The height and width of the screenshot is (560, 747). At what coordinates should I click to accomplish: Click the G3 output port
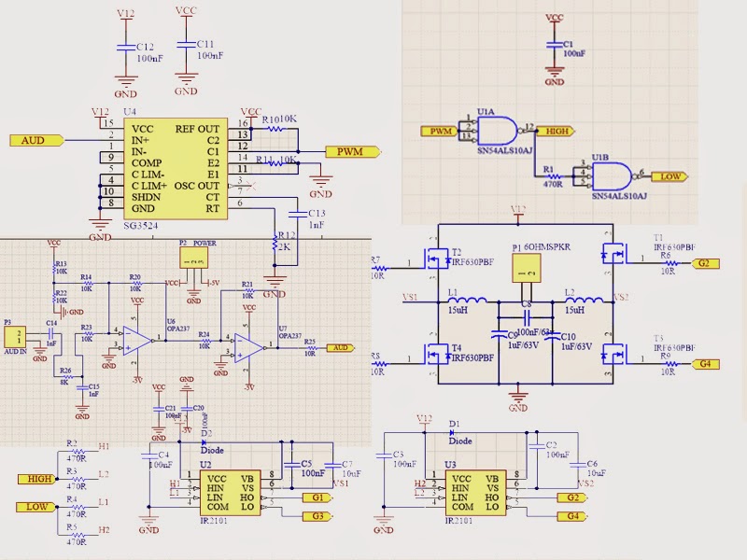[319, 515]
